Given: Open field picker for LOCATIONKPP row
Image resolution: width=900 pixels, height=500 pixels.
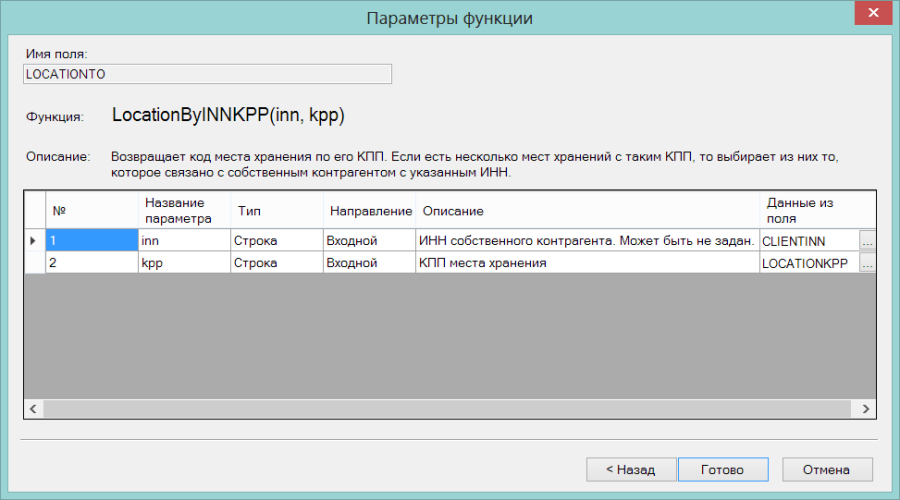Looking at the screenshot, I should coord(867,263).
